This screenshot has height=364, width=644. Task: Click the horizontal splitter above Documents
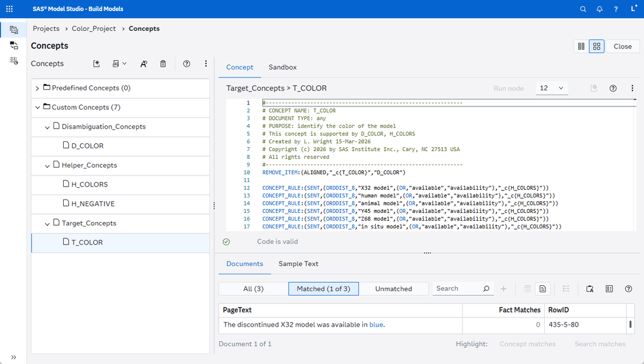pyautogui.click(x=427, y=253)
